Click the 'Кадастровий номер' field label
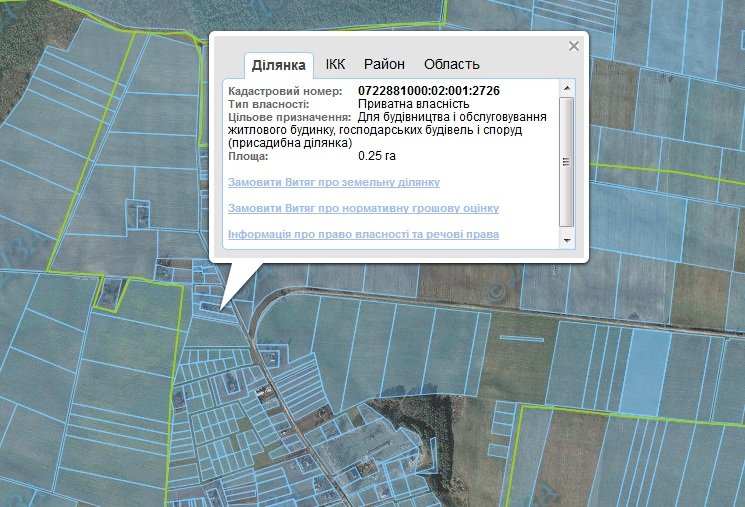The image size is (745, 507). point(285,91)
